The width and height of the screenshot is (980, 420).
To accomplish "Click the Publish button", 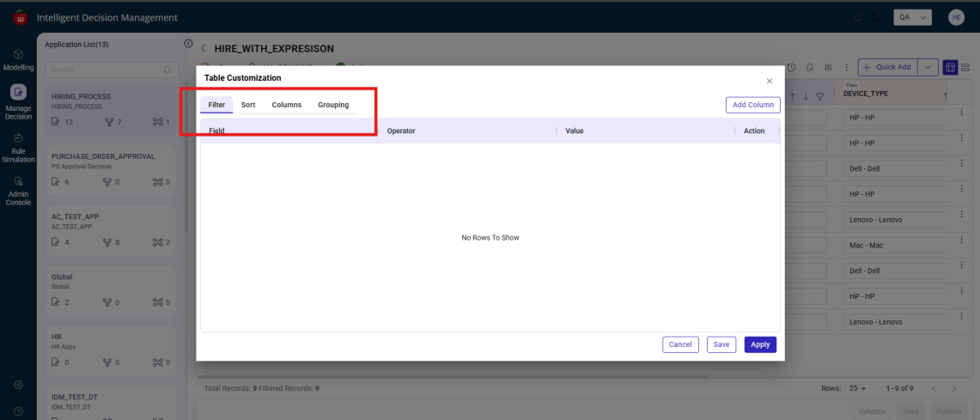I will tap(948, 411).
